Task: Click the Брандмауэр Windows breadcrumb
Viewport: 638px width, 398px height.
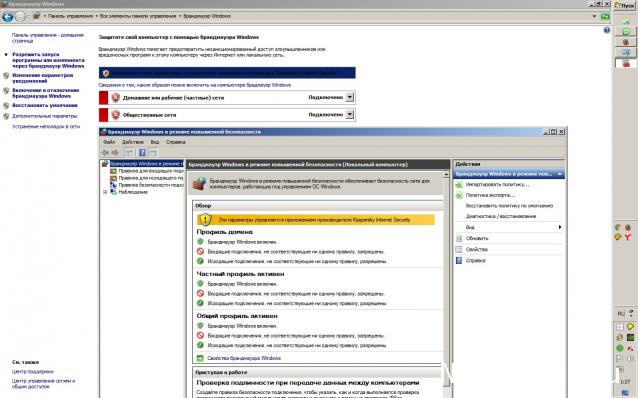Action: (x=207, y=16)
